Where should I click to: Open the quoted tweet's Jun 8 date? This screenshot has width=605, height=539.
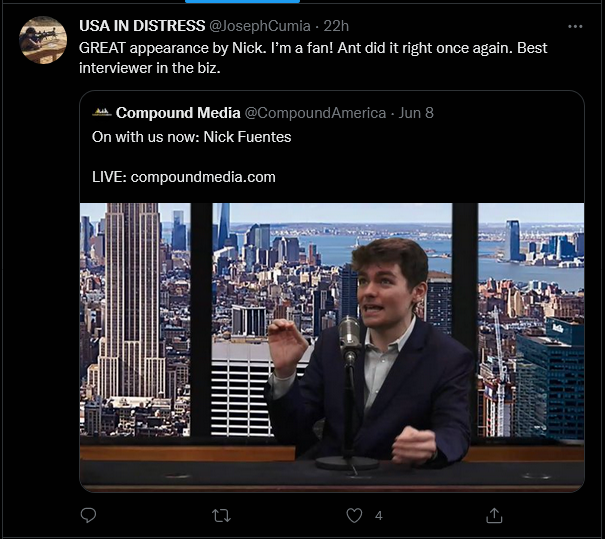pyautogui.click(x=415, y=113)
